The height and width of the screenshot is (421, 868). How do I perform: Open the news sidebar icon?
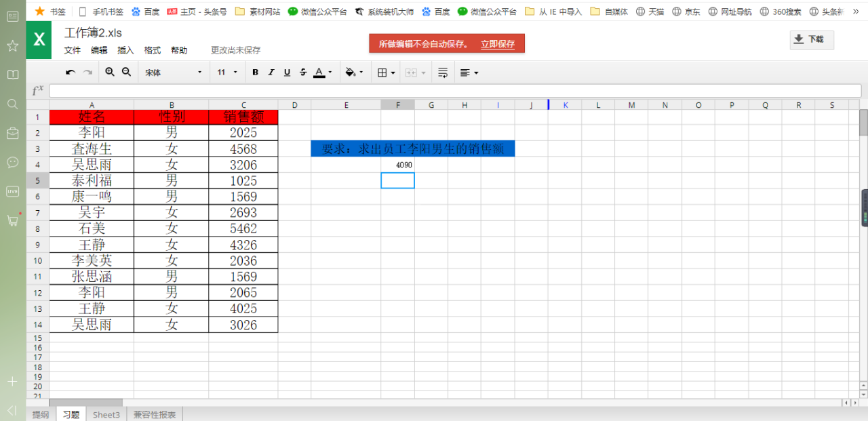(x=12, y=16)
